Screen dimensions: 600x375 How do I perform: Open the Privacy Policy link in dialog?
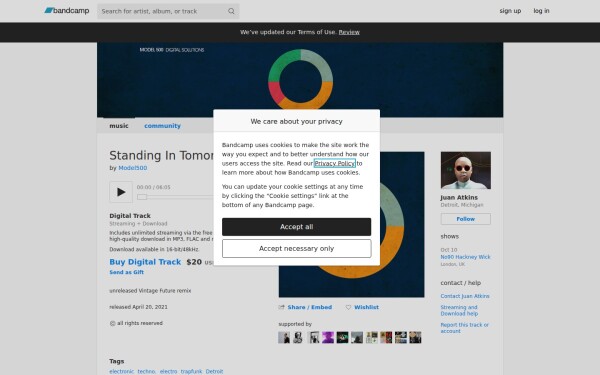pos(334,163)
